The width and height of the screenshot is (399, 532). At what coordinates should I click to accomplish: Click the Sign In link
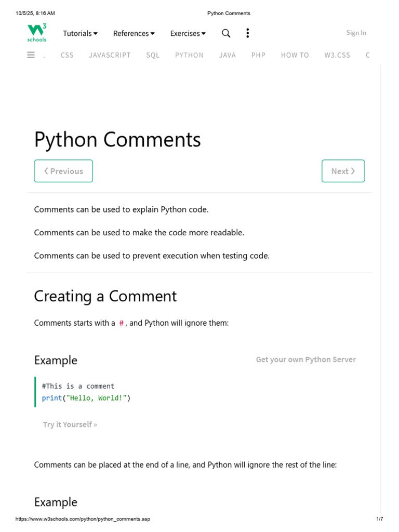coord(356,33)
